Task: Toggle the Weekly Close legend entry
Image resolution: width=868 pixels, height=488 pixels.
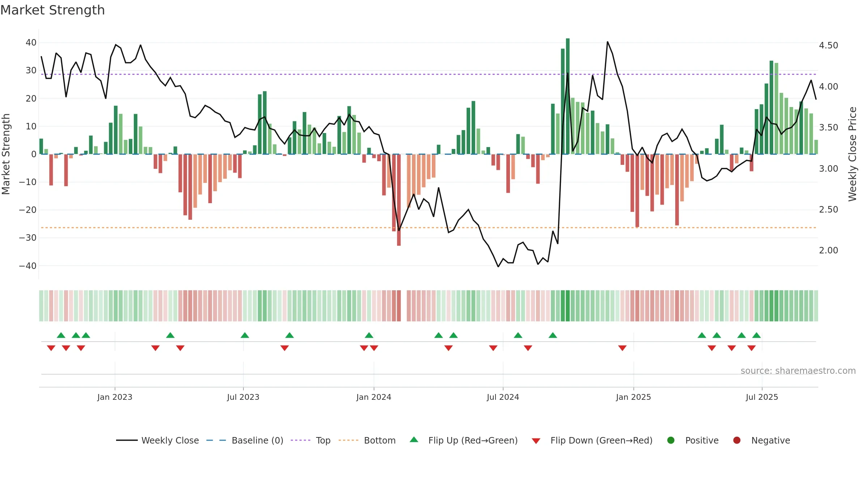Action: point(157,440)
